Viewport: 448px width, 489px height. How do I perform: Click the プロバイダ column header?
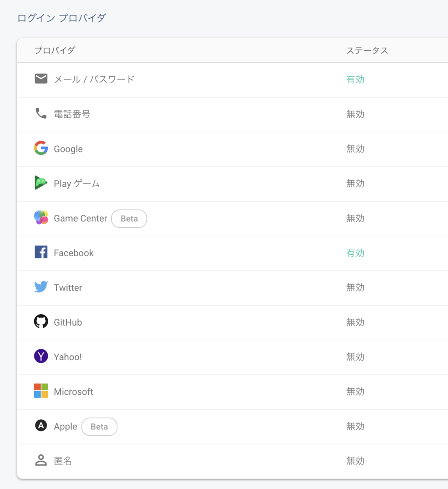[55, 51]
